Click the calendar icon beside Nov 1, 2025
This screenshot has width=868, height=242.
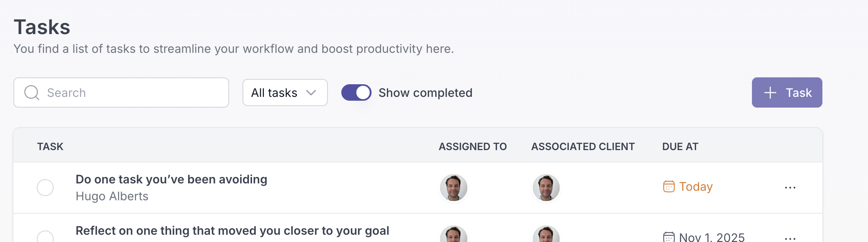668,237
